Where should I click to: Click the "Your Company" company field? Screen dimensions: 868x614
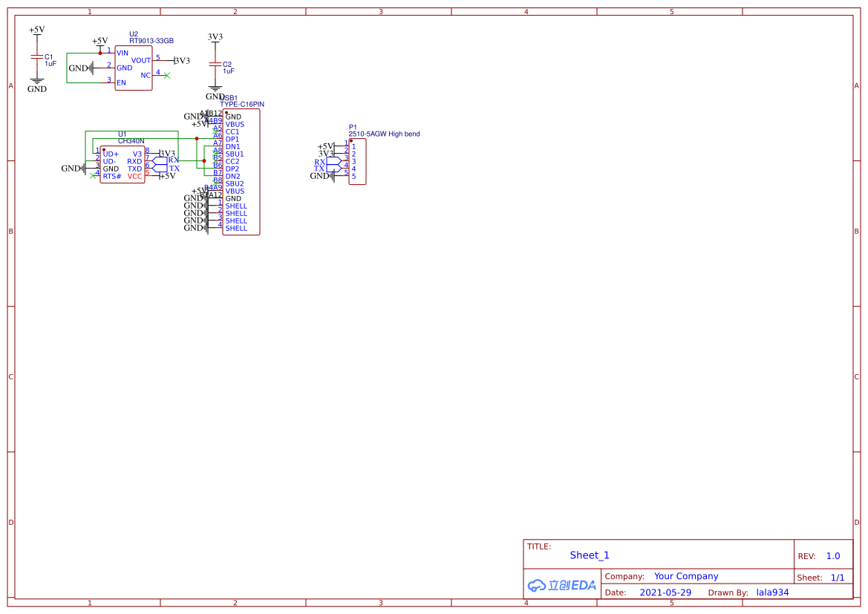click(x=686, y=576)
